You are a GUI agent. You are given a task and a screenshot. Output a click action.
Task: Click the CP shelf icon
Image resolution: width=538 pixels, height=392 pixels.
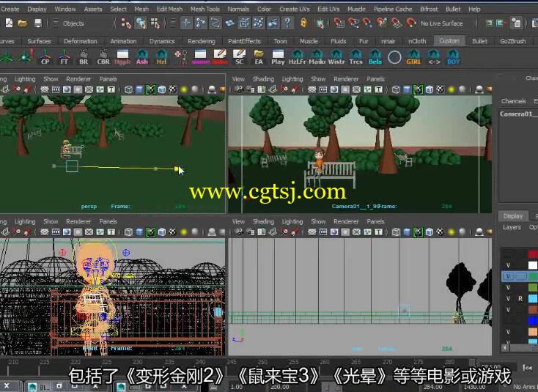(x=45, y=57)
